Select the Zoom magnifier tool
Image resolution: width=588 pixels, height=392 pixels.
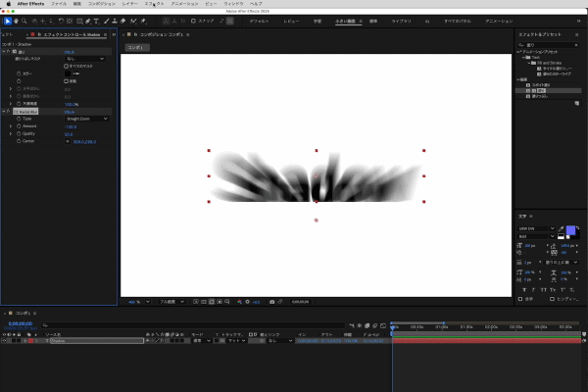coord(24,21)
